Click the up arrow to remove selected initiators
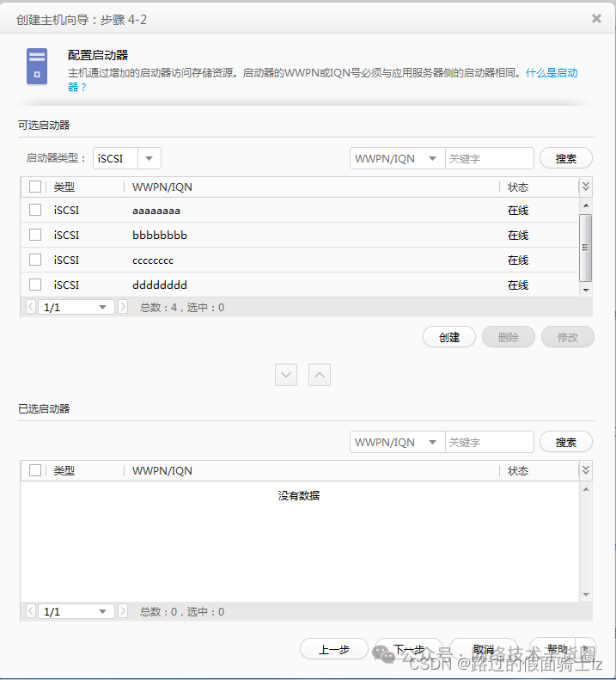616x680 pixels. pos(320,375)
